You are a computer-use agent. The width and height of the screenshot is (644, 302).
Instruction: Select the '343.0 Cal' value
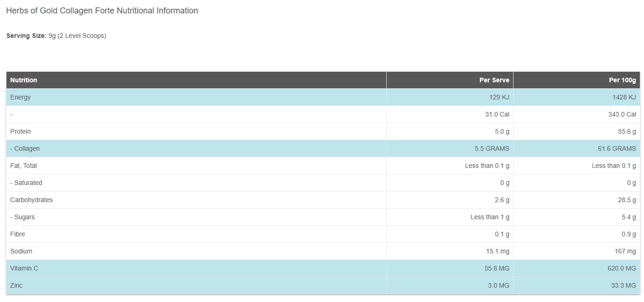click(622, 114)
